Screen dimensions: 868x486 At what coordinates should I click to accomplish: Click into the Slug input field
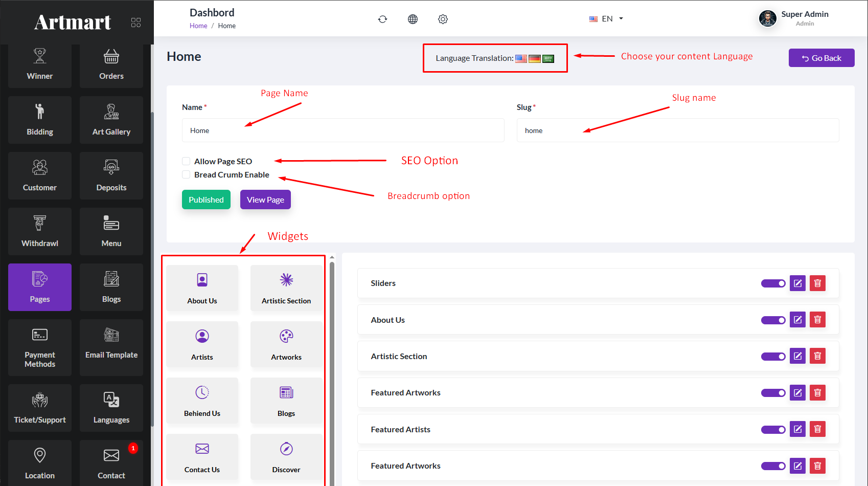[677, 130]
